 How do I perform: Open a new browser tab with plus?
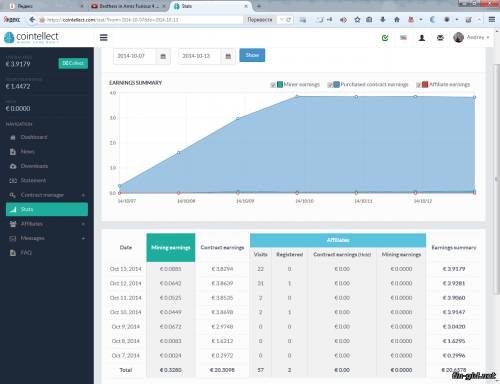[x=259, y=6]
